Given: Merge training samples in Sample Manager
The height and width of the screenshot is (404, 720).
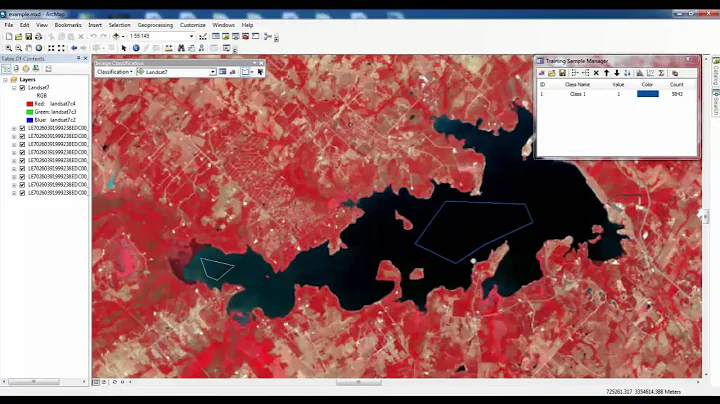Looking at the screenshot, I should (x=575, y=73).
